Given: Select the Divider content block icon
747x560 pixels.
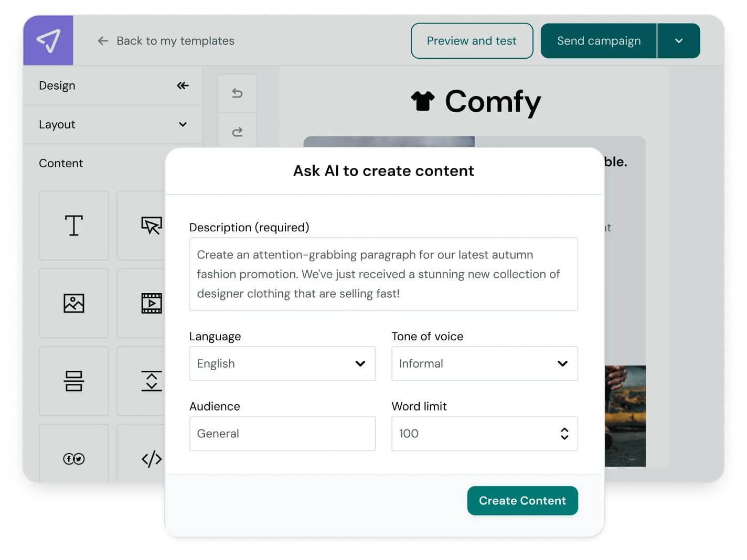Looking at the screenshot, I should 74,381.
